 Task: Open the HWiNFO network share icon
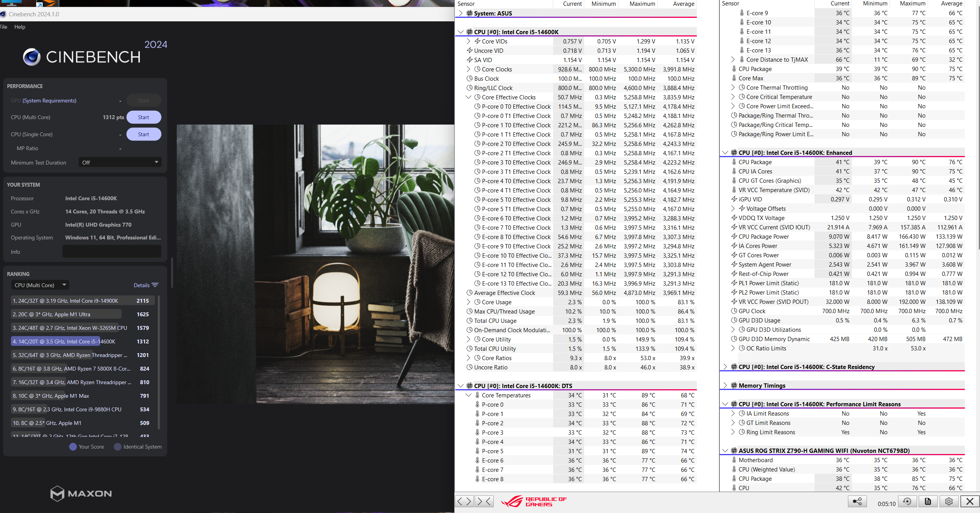click(857, 501)
